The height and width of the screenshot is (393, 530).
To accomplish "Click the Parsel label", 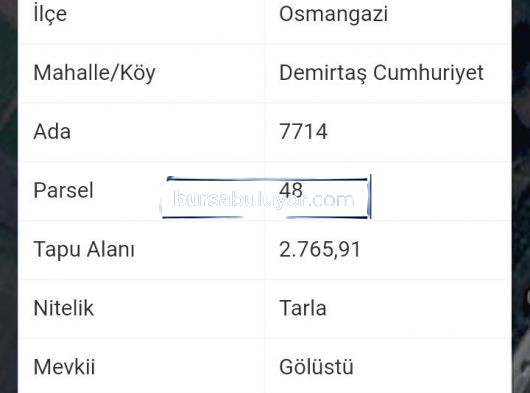I will [63, 190].
